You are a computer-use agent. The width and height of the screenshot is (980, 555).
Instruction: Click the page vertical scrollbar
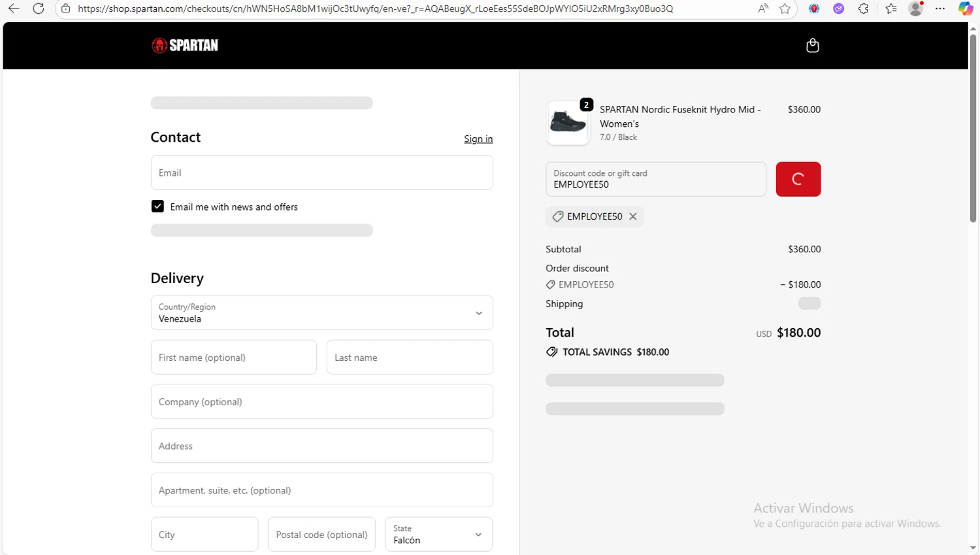[973, 131]
